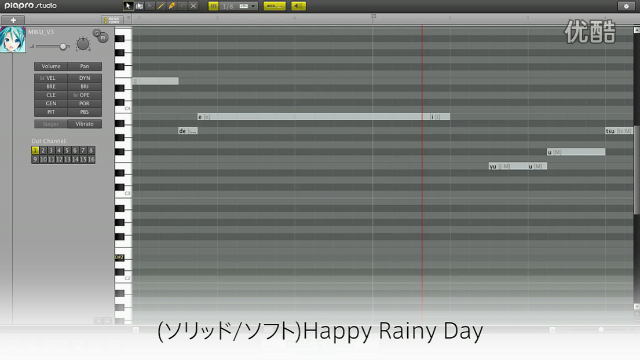The height and width of the screenshot is (360, 640).
Task: Select output channel 5
Action: point(67,151)
